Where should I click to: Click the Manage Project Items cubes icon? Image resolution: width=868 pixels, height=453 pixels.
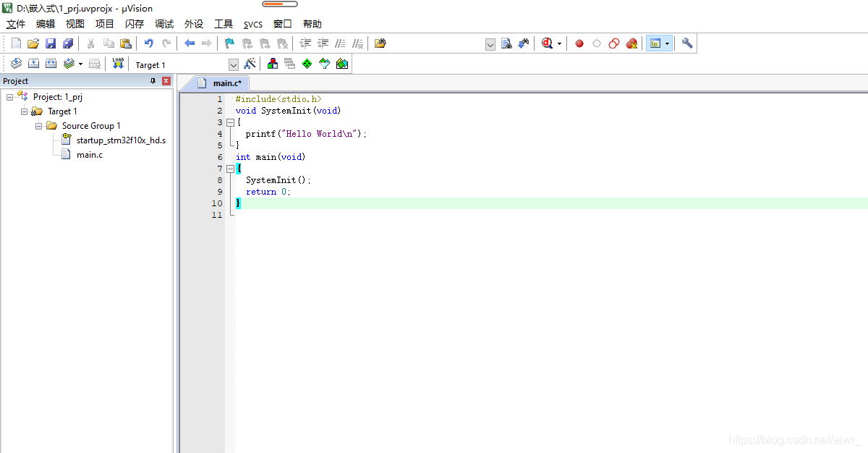point(273,64)
